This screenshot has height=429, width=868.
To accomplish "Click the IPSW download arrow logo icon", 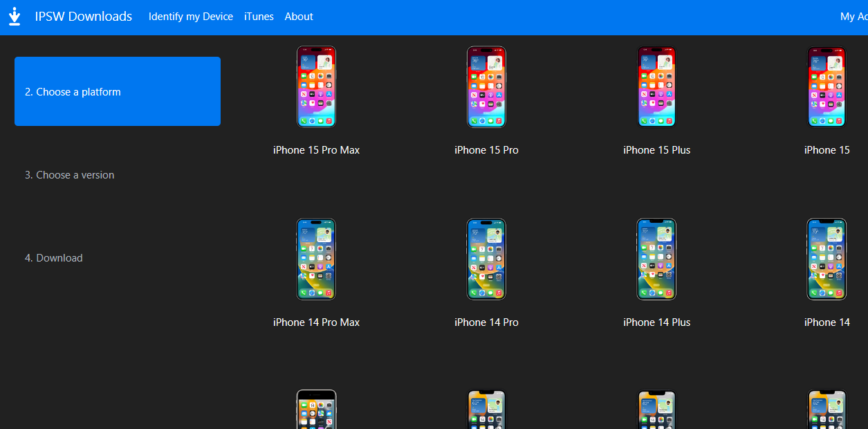I will click(15, 17).
